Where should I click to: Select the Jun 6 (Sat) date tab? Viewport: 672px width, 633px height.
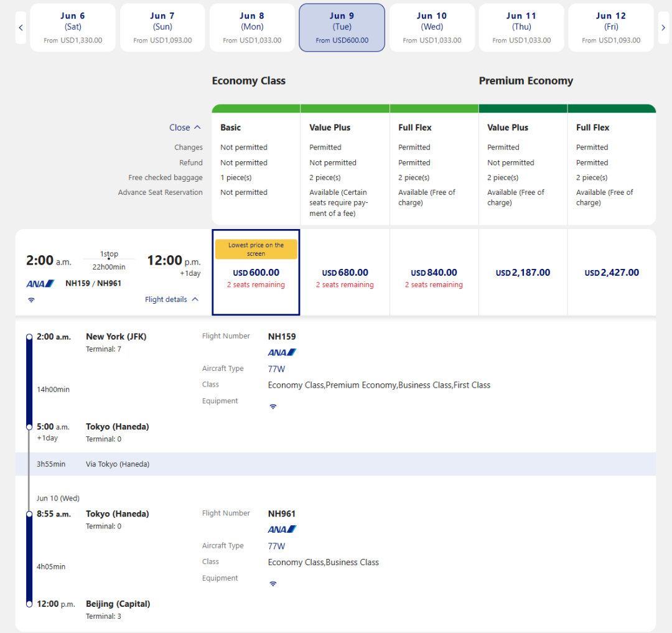click(x=73, y=27)
